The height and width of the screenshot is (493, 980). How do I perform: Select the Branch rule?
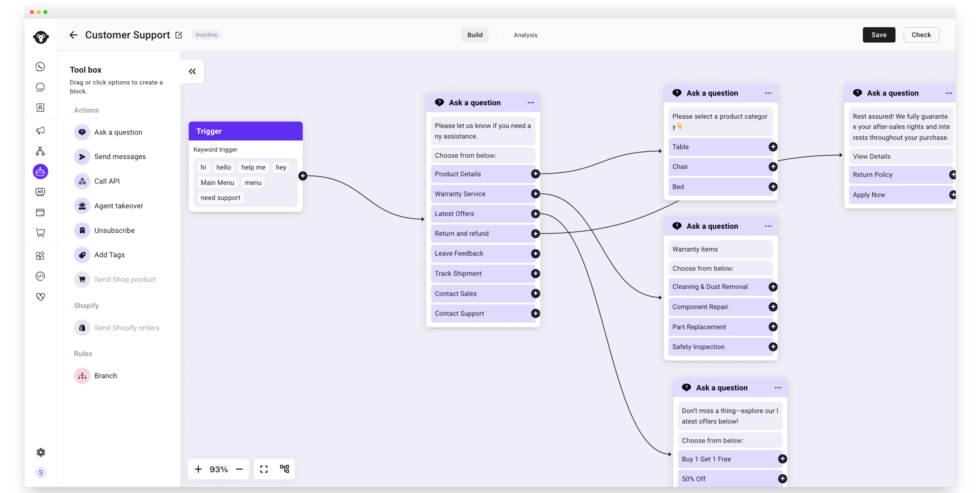96,375
